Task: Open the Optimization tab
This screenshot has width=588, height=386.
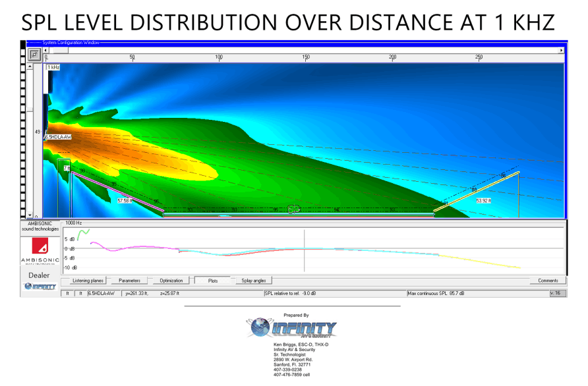Action: pyautogui.click(x=171, y=281)
